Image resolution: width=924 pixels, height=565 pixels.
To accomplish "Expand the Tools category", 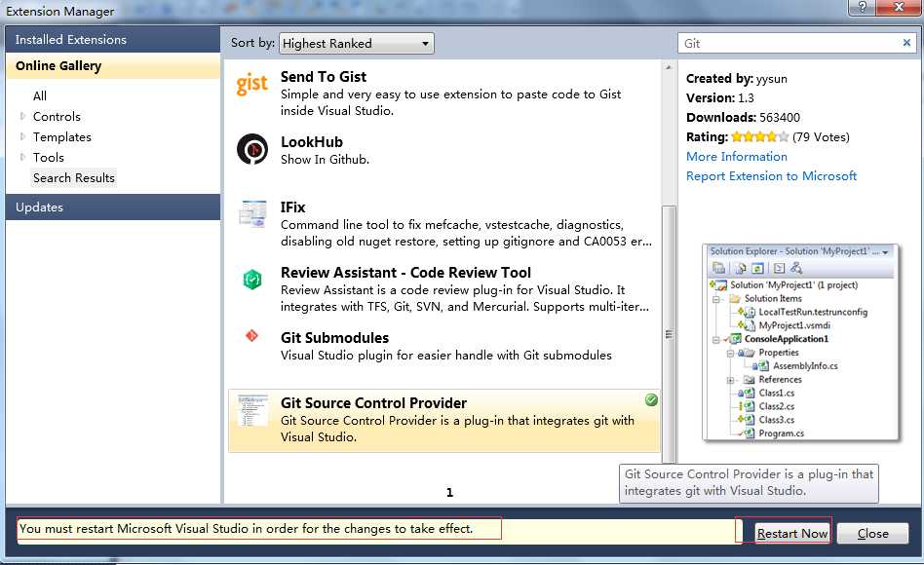I will (x=22, y=157).
